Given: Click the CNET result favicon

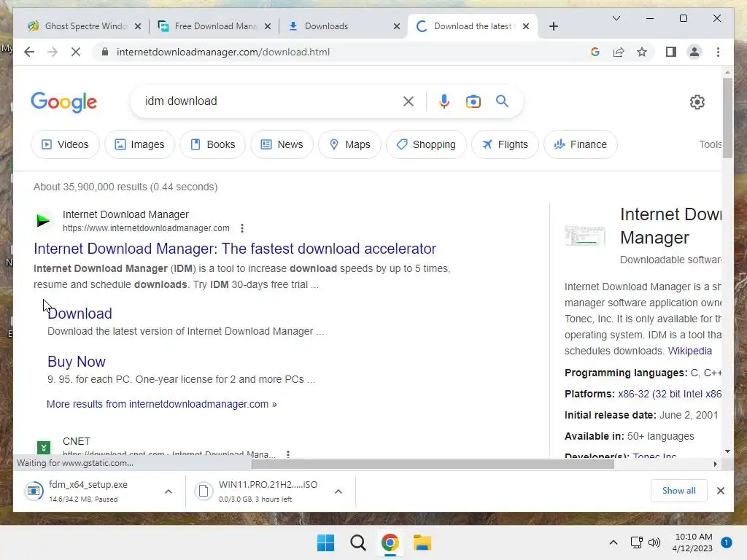Looking at the screenshot, I should (43, 447).
